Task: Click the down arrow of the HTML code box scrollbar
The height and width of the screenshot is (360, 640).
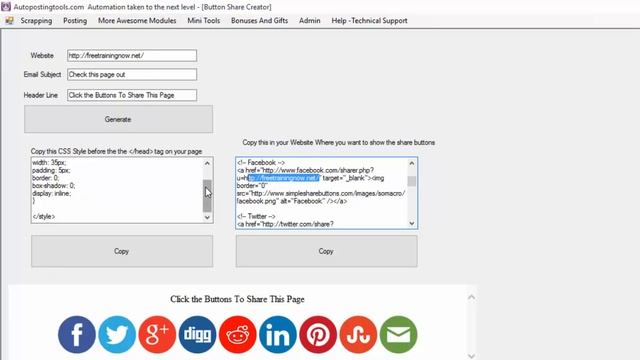Action: point(412,223)
